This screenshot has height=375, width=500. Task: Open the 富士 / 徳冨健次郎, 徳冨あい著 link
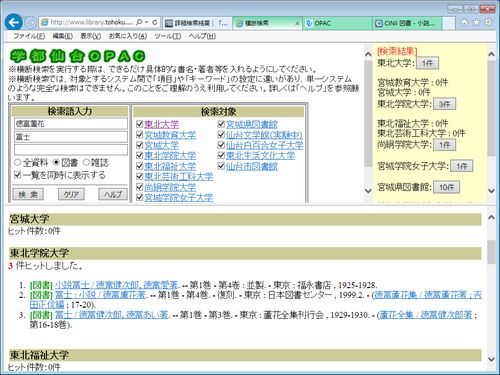(112, 315)
